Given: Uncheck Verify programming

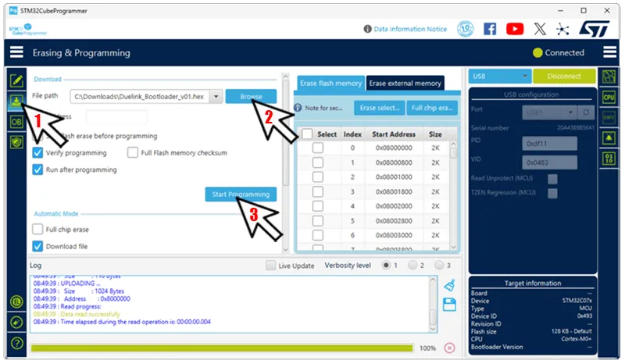Looking at the screenshot, I should pos(37,152).
